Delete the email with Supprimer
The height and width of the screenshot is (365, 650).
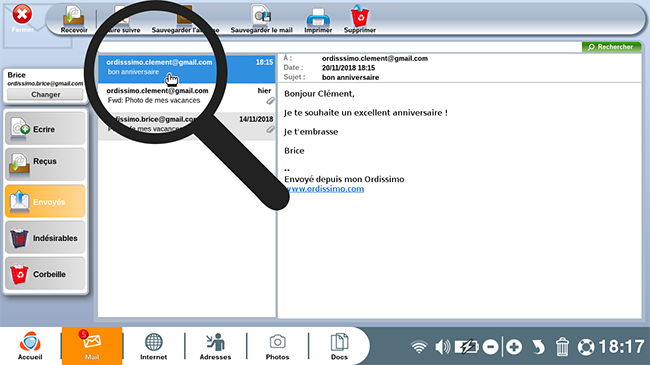[360, 19]
